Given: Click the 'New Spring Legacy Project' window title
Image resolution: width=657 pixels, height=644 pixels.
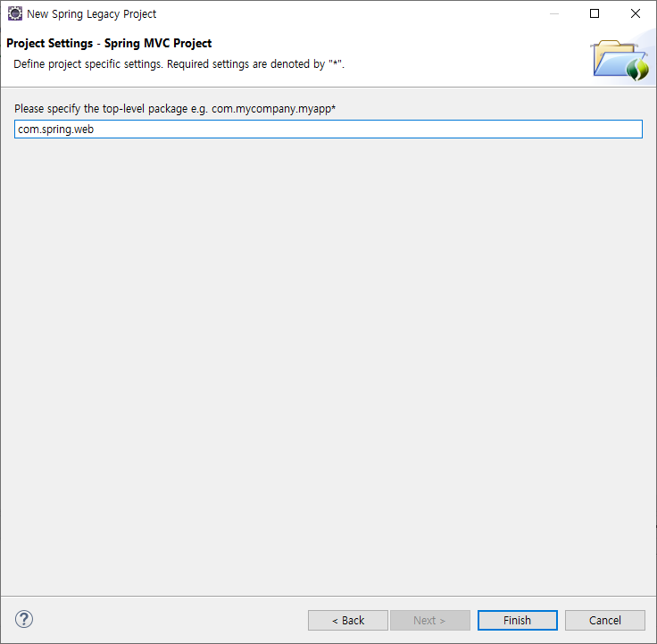Looking at the screenshot, I should pyautogui.click(x=91, y=14).
